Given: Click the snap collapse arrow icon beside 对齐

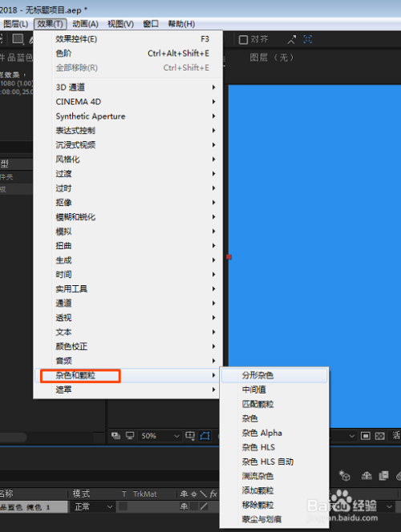Looking at the screenshot, I should pyautogui.click(x=292, y=40).
